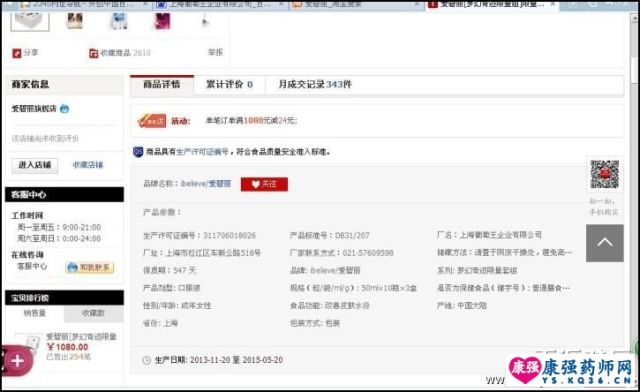The width and height of the screenshot is (640, 392).
Task: Click the 产地: 中国大陆 text
Action: click(462, 305)
